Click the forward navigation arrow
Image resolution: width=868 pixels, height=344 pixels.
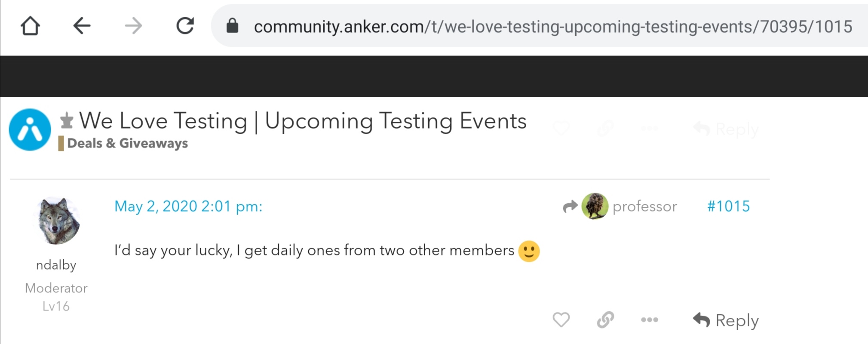(x=133, y=26)
